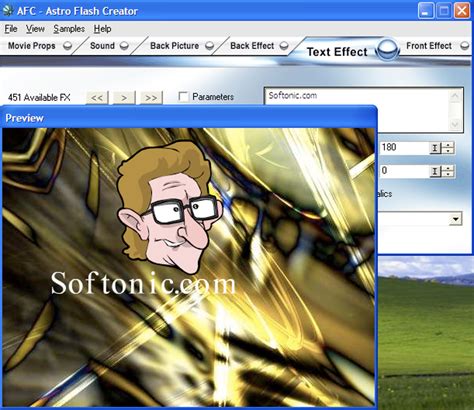Click the Softonic.com text box
Screen dimensions: 474x410
(356, 109)
